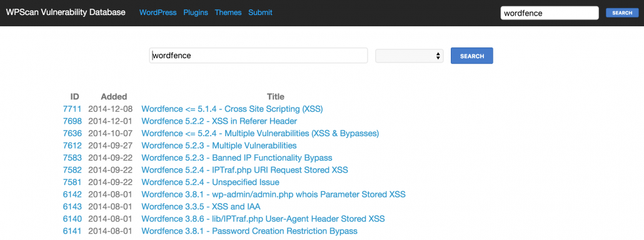Open 'Wordfence 3.8.1 - Password Creation Restriction Bypass'
This screenshot has height=240, width=644.
249,231
